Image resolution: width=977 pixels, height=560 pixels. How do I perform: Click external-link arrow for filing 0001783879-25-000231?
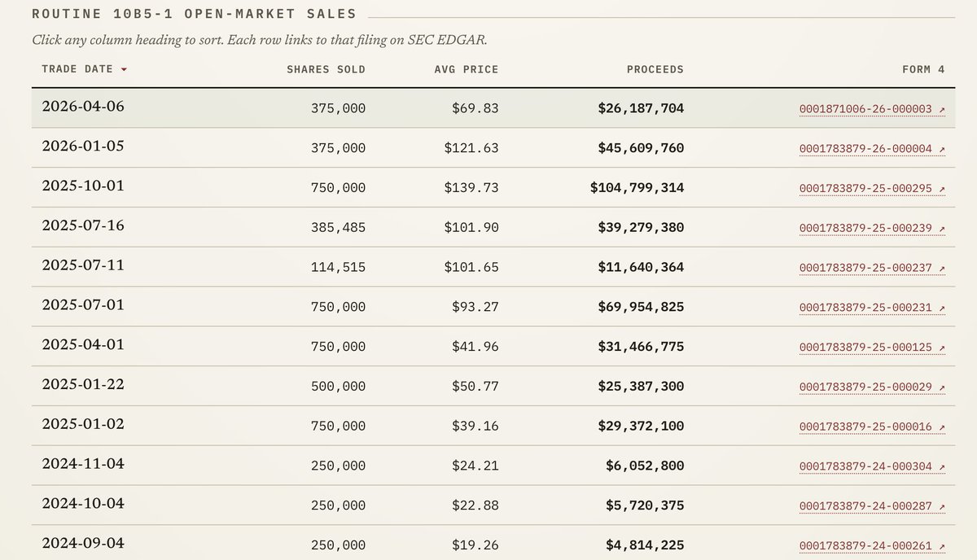coord(941,308)
